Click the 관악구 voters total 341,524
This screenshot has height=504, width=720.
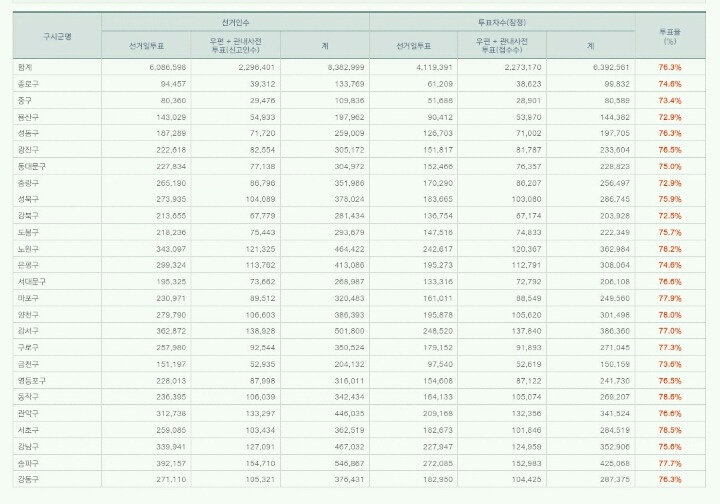(x=615, y=414)
